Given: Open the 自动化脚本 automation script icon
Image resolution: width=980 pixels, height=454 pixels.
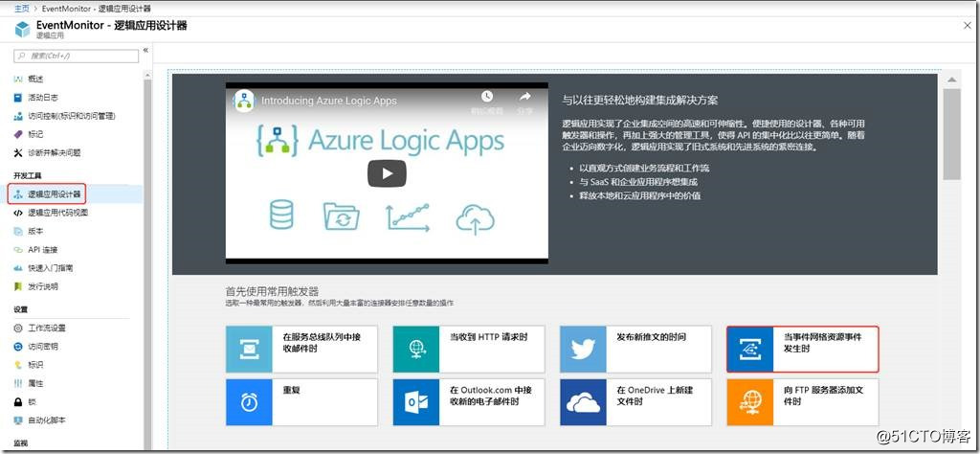Looking at the screenshot, I should tap(18, 420).
